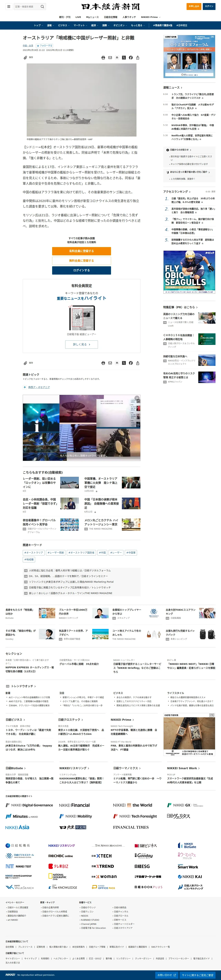Share on Facebook using icon under headline

coord(131,58)
